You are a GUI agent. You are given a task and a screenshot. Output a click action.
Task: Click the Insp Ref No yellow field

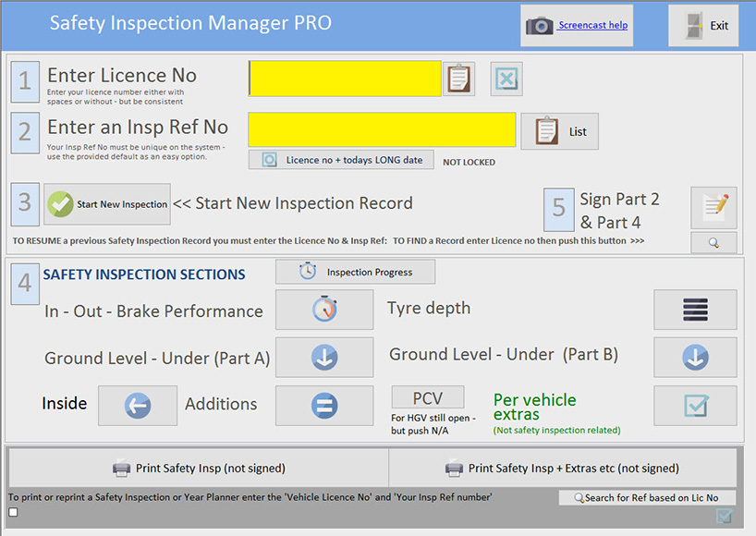[x=382, y=129]
